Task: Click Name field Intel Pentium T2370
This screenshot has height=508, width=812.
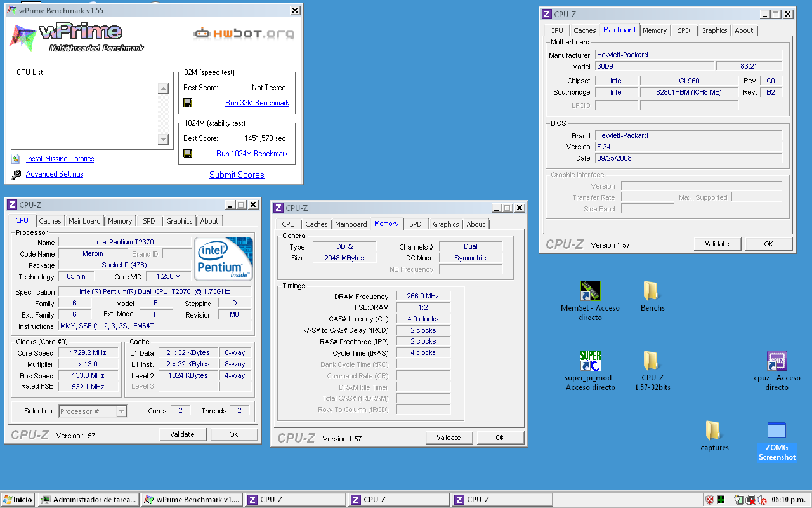Action: (x=124, y=242)
